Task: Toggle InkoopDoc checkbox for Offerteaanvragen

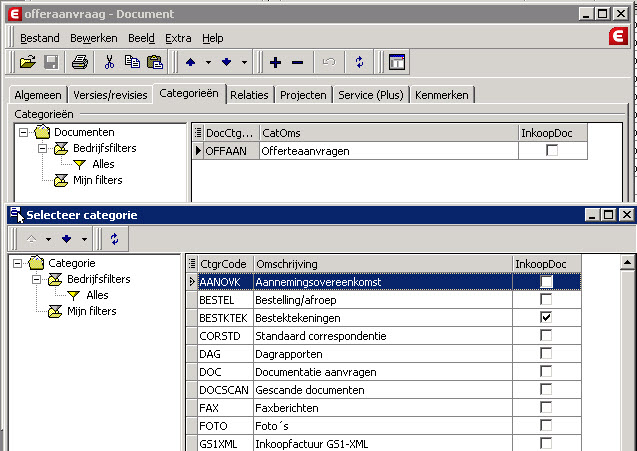Action: point(552,150)
